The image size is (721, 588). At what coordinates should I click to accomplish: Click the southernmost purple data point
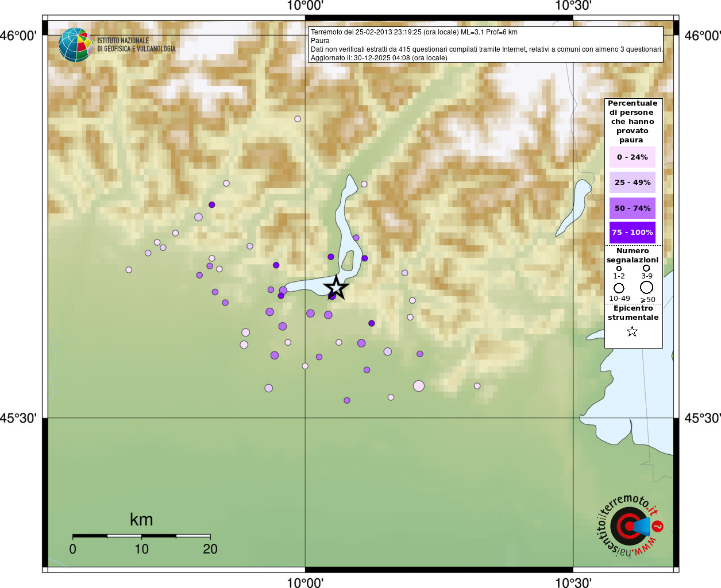click(347, 400)
